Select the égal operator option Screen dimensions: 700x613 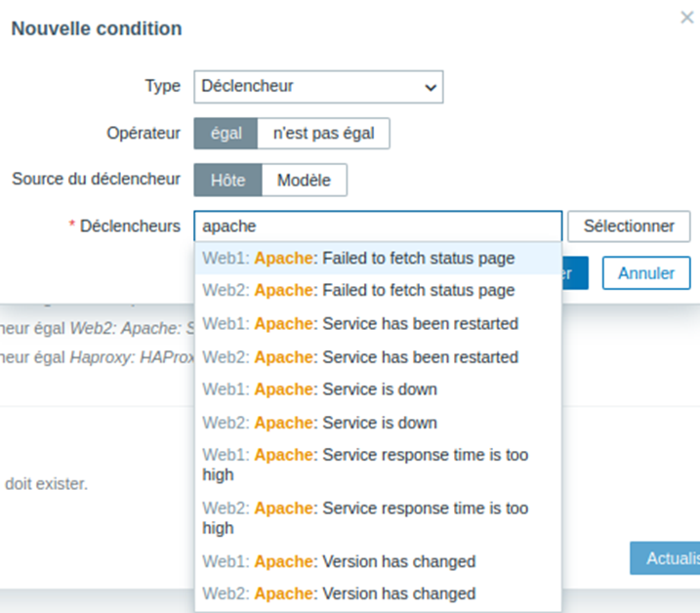pyautogui.click(x=226, y=134)
